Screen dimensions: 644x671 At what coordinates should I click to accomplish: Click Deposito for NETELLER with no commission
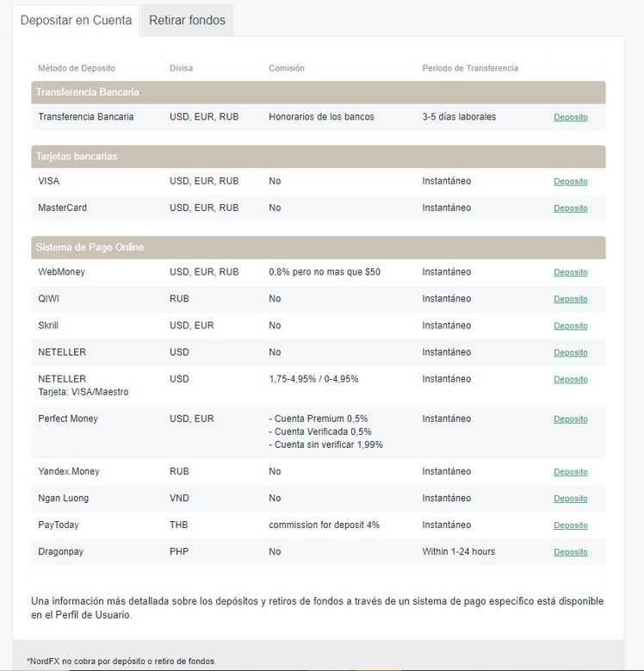tap(571, 352)
